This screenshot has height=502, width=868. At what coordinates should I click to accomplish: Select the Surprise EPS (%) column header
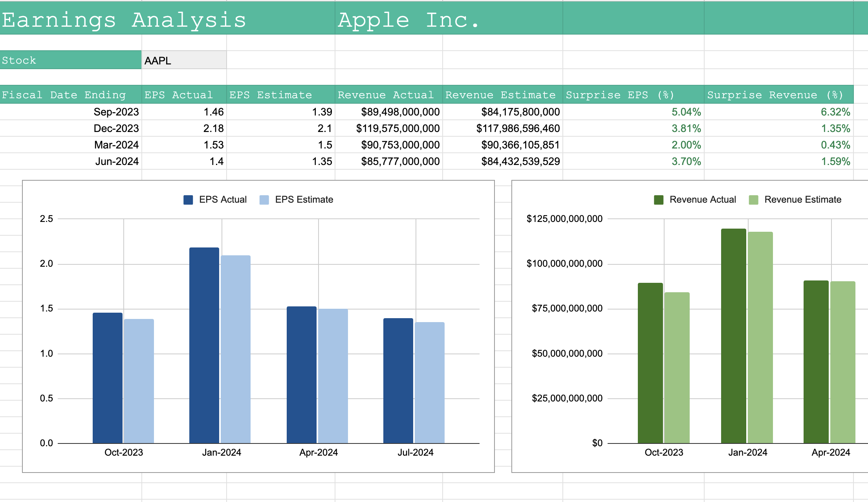coord(634,95)
